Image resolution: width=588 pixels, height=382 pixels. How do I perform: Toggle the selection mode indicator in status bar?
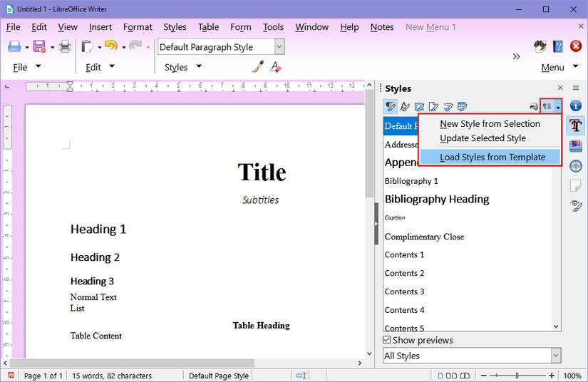point(301,376)
